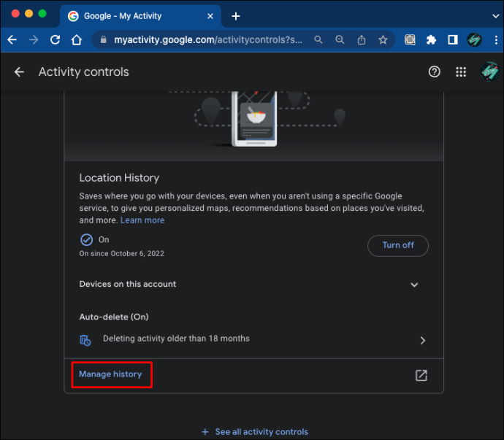Click the plus icon beside See all activity controls
Viewport: 504px width, 440px height.
click(205, 432)
